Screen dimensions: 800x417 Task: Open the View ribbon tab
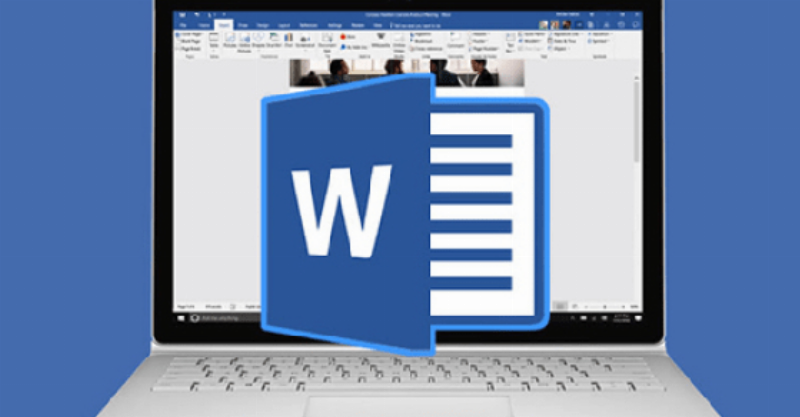(x=378, y=26)
